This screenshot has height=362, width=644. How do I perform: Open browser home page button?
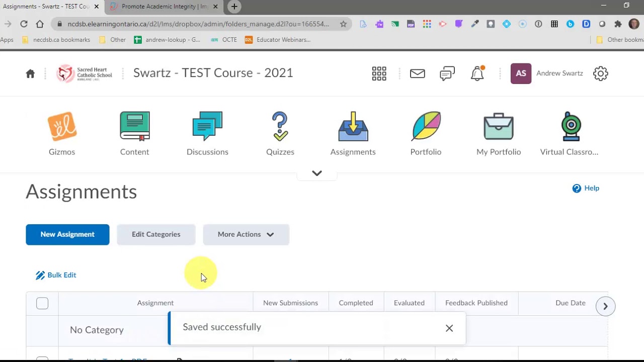coord(40,24)
